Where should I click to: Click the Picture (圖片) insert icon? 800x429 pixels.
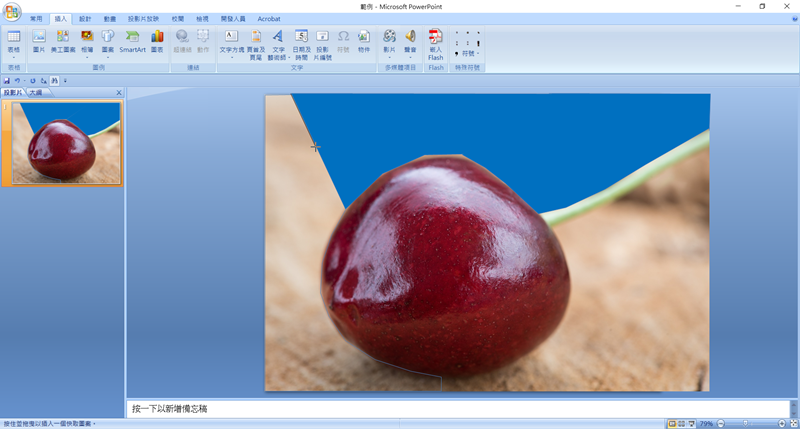point(39,40)
